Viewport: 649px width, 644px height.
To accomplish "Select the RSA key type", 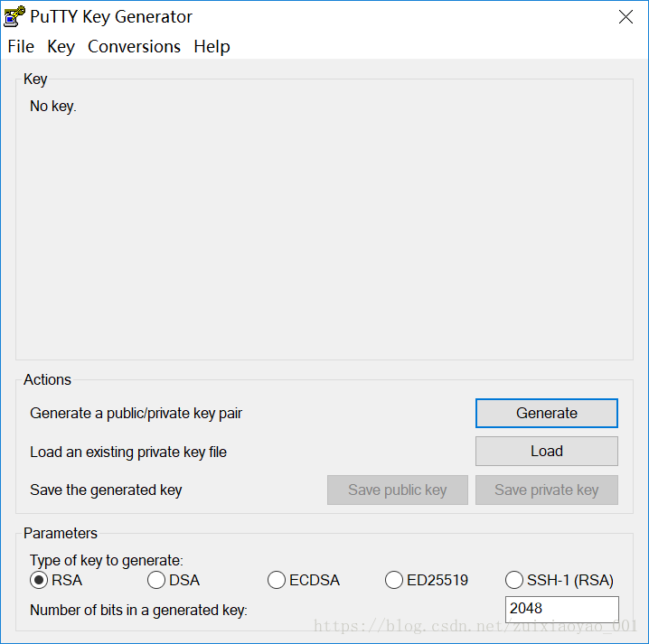I will (x=56, y=580).
